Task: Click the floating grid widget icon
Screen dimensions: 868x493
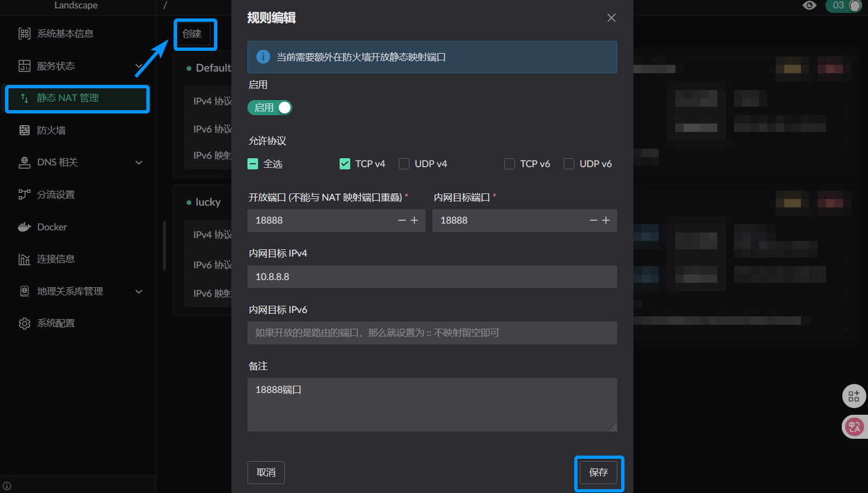Action: point(854,396)
